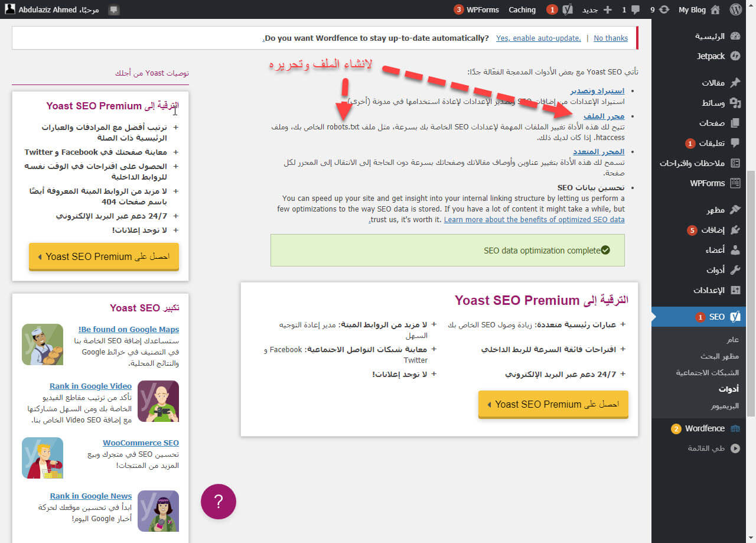Click 'Yes, enable auto-update.' link

pos(539,38)
